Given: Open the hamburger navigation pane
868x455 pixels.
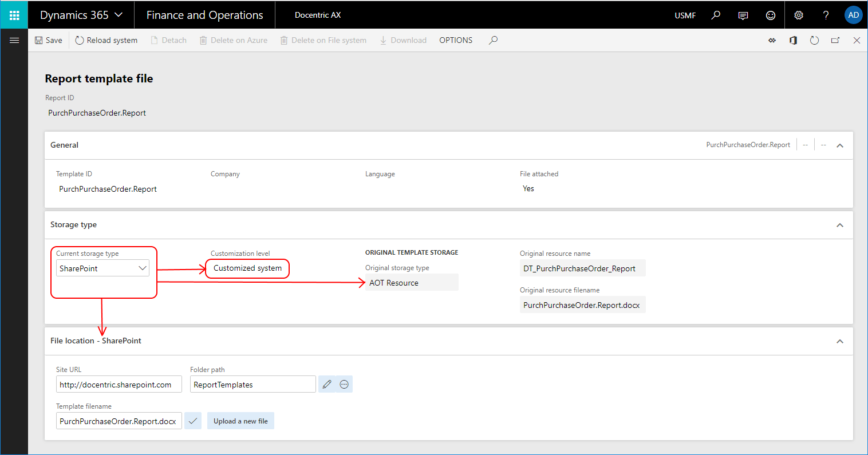Looking at the screenshot, I should [x=14, y=40].
